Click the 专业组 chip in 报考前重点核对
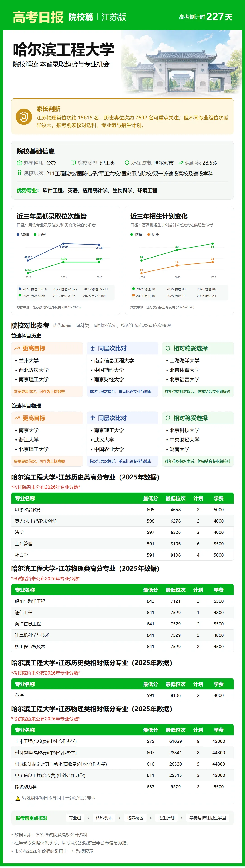The image size is (245, 868). point(75,818)
